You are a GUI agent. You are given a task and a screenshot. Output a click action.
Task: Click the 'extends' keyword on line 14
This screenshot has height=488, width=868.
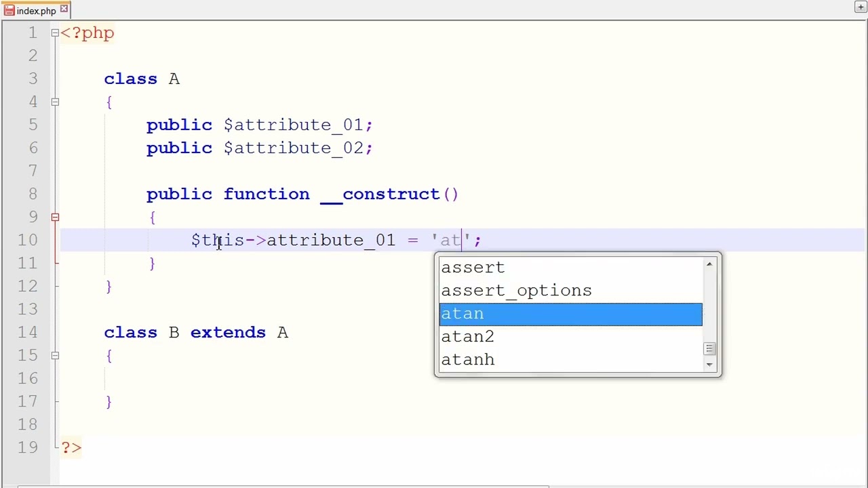pos(228,332)
